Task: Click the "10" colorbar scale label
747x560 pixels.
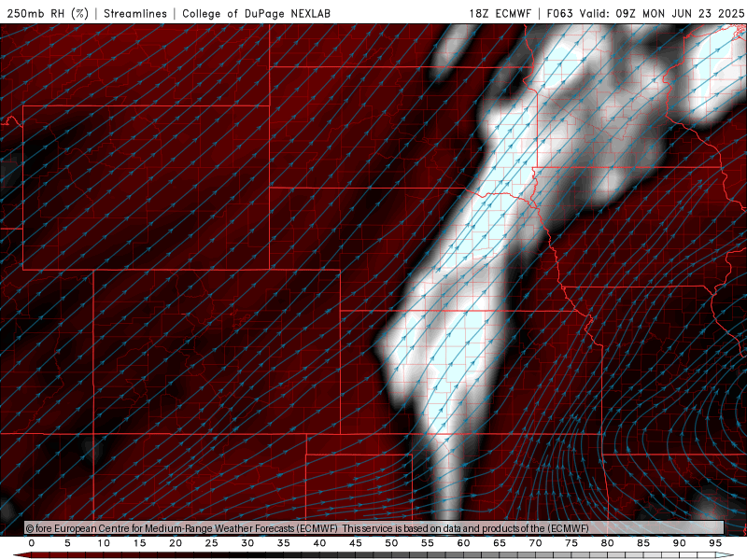Action: [x=104, y=543]
